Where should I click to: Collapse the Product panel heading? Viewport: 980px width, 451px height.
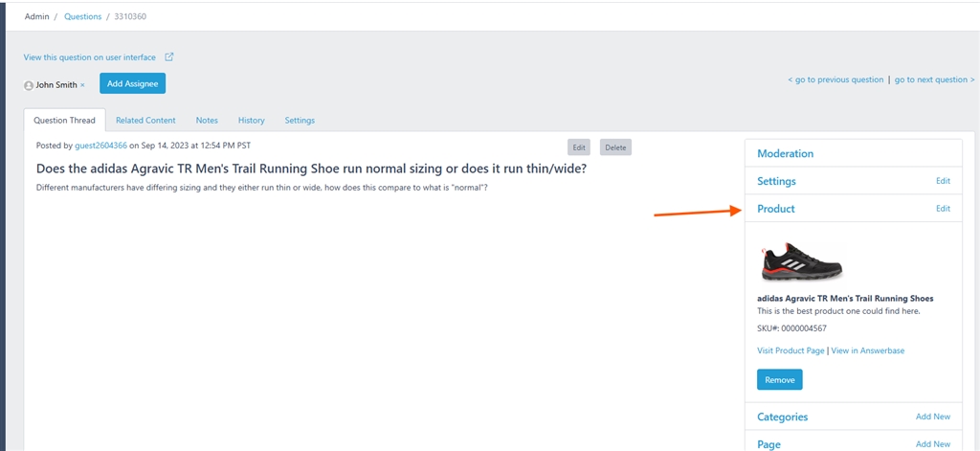775,209
